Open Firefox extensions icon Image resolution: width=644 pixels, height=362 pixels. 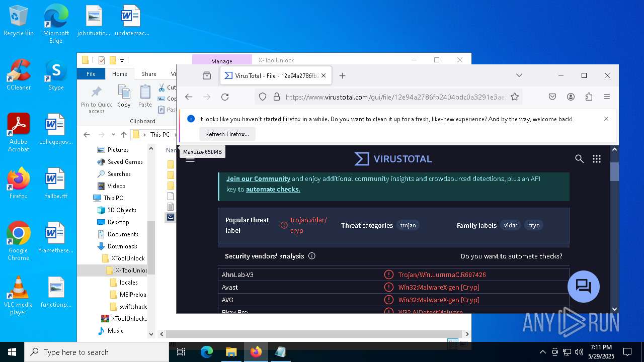click(589, 97)
